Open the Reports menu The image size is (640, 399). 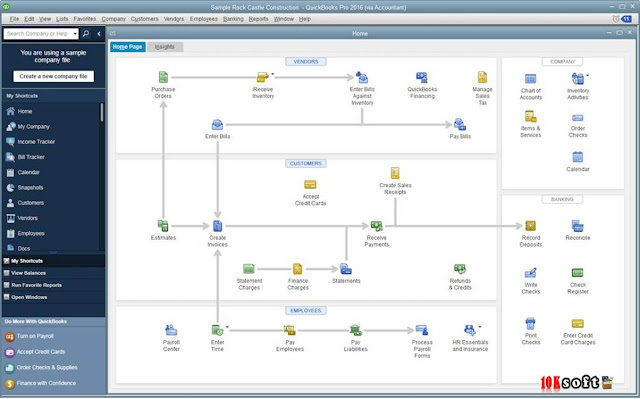[x=258, y=19]
